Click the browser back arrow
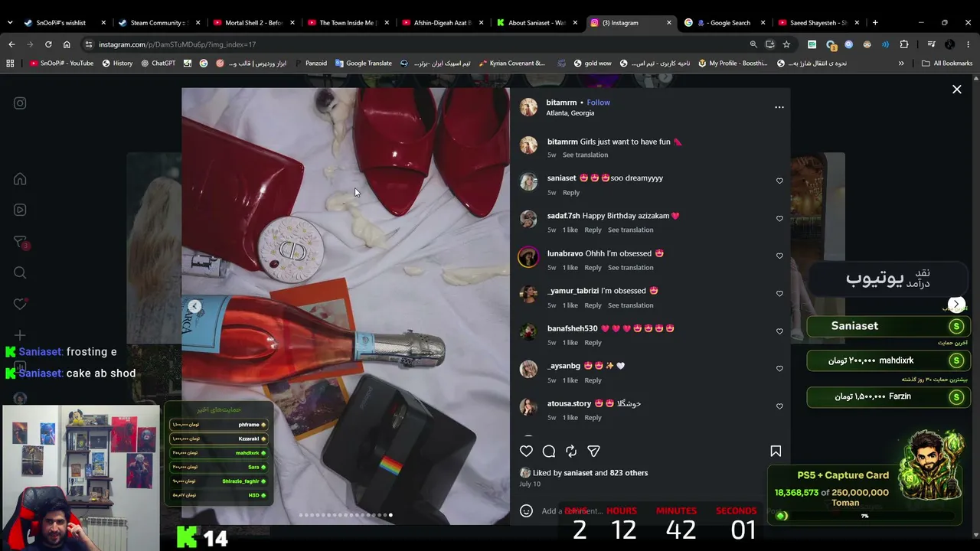Image resolution: width=980 pixels, height=551 pixels. [x=11, y=44]
